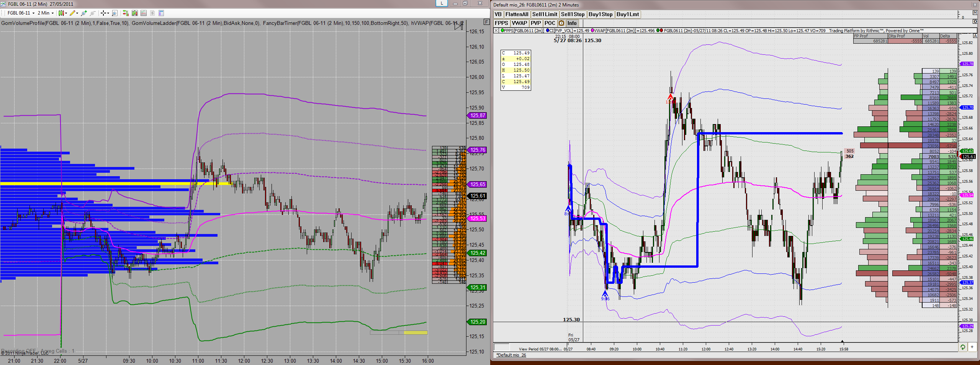The width and height of the screenshot is (980, 365).
Task: Click the zoom in magnifier icon
Action: tap(84, 13)
